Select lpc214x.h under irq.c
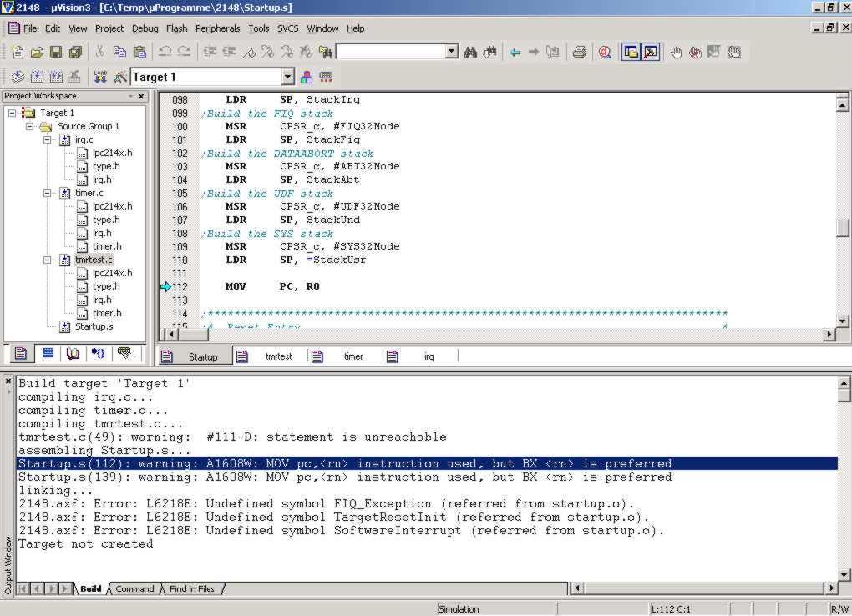This screenshot has width=852, height=616. (112, 153)
